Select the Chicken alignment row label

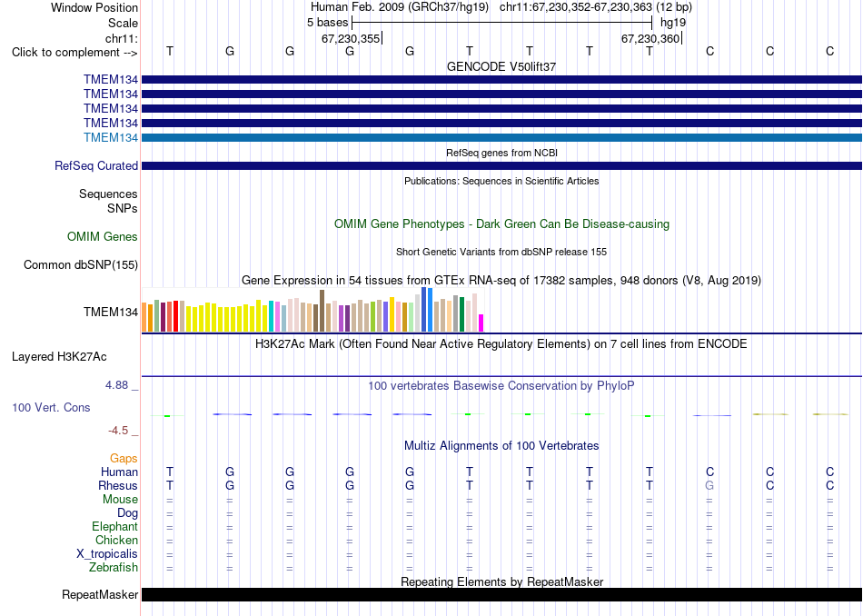tap(116, 541)
